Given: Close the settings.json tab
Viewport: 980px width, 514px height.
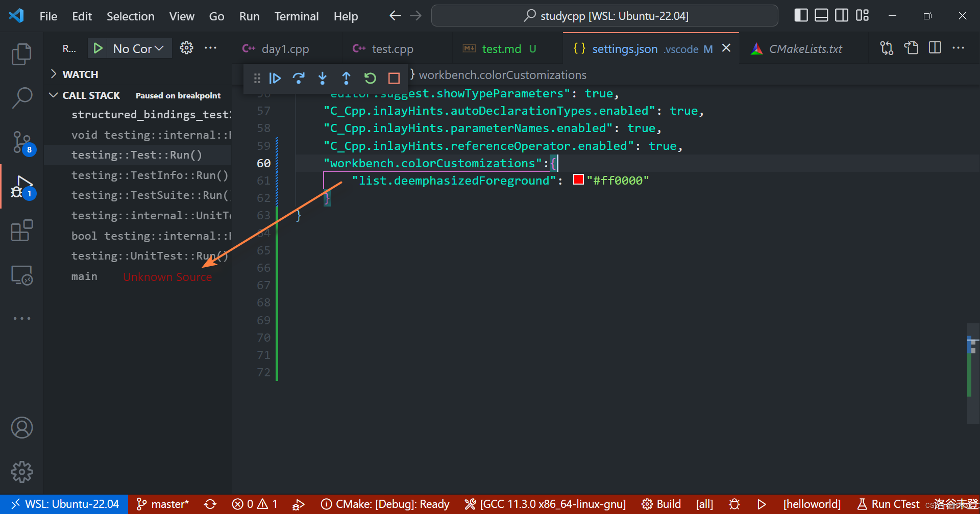Looking at the screenshot, I should coord(726,48).
